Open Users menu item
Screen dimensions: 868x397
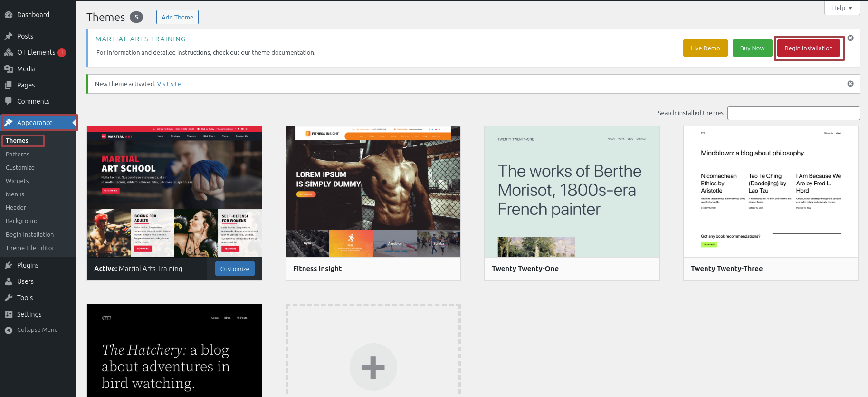coord(38,281)
